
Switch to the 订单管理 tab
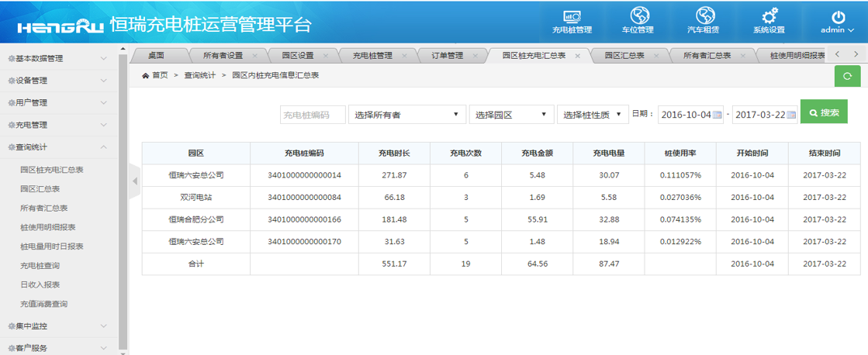tap(447, 56)
